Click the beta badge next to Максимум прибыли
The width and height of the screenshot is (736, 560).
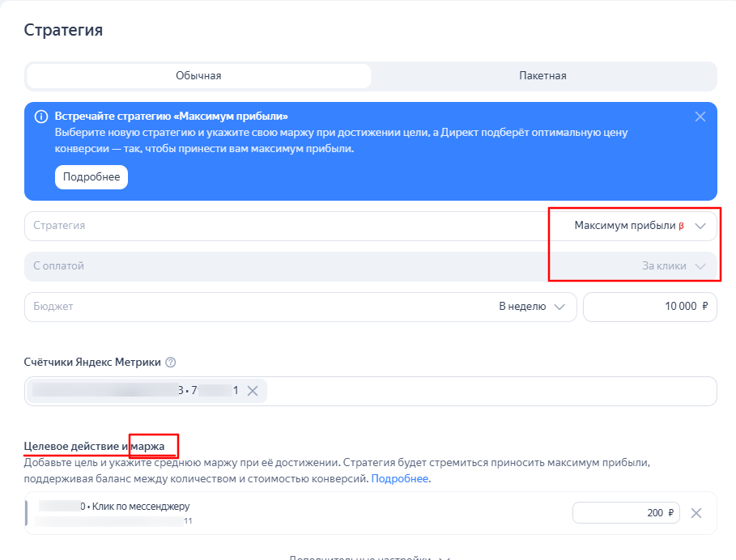pyautogui.click(x=681, y=227)
